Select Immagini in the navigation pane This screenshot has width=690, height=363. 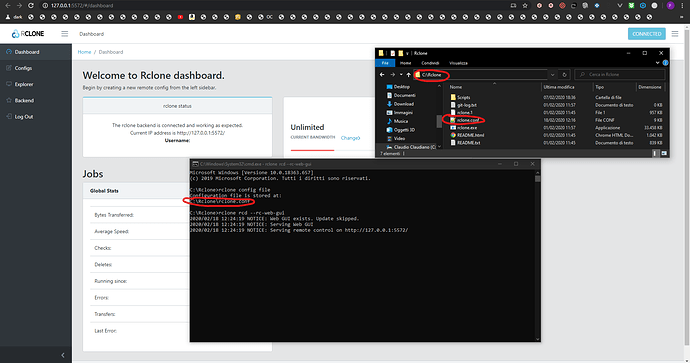click(x=400, y=113)
